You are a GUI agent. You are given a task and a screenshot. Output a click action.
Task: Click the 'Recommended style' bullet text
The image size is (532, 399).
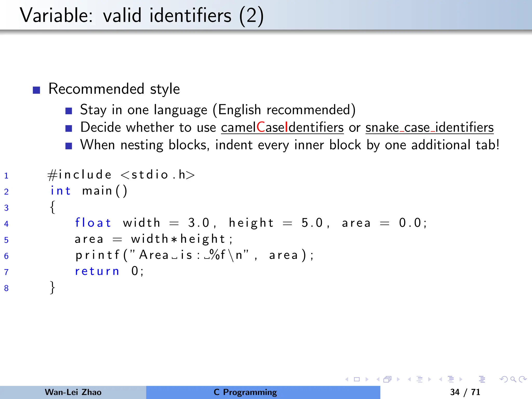pyautogui.click(x=114, y=89)
